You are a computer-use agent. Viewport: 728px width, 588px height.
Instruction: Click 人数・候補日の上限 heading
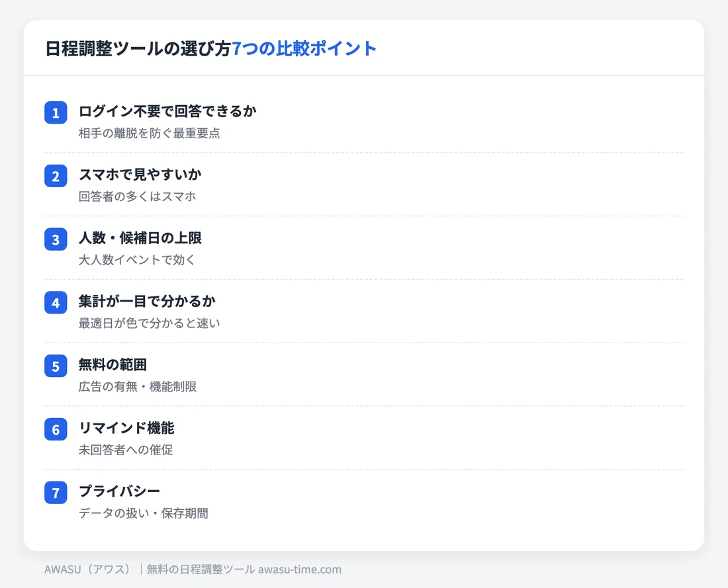pos(140,238)
